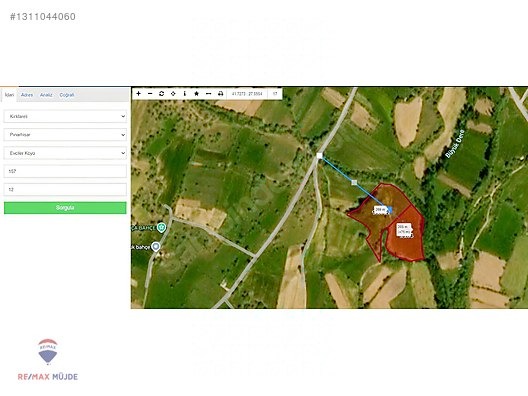Click the star favorites icon in map toolbar
This screenshot has width=528, height=396.
(x=196, y=93)
